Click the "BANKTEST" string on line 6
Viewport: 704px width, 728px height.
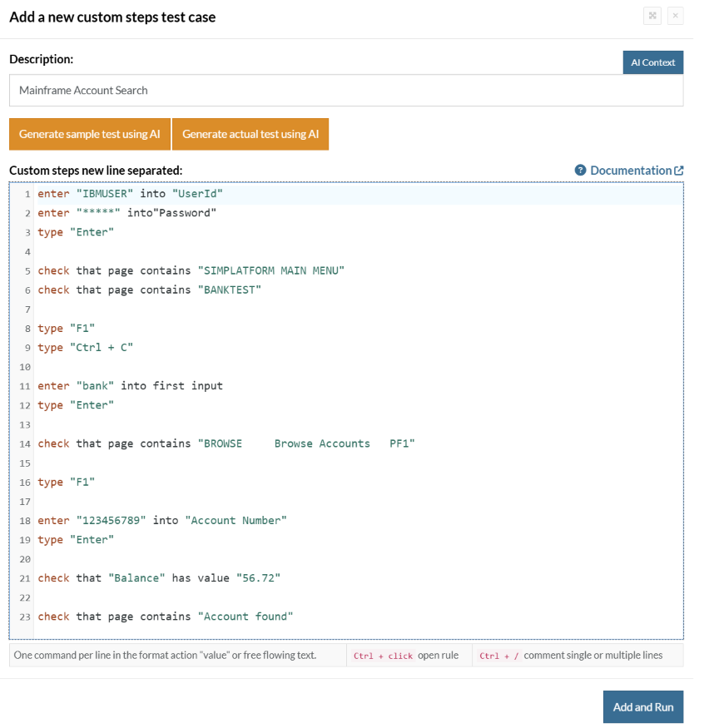point(229,290)
